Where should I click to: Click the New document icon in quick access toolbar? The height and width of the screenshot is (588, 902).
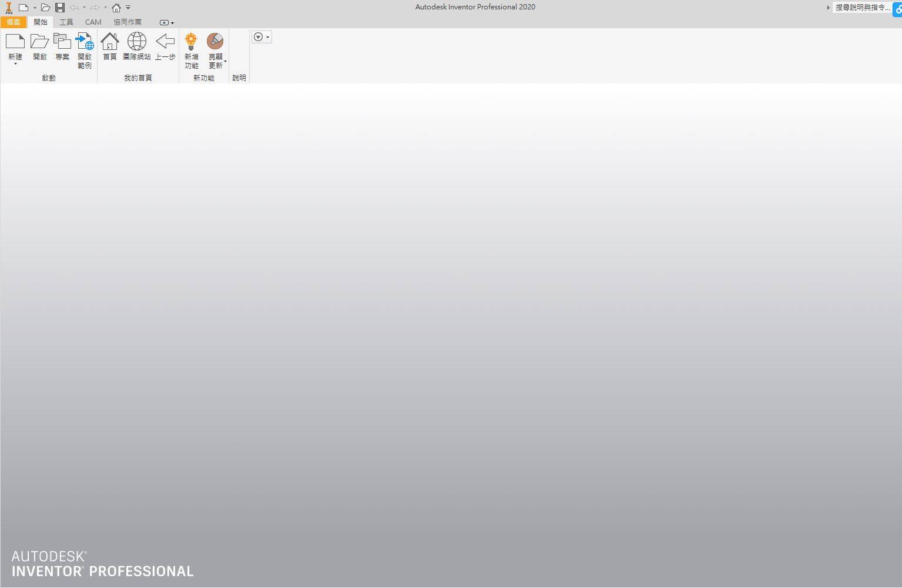[24, 8]
